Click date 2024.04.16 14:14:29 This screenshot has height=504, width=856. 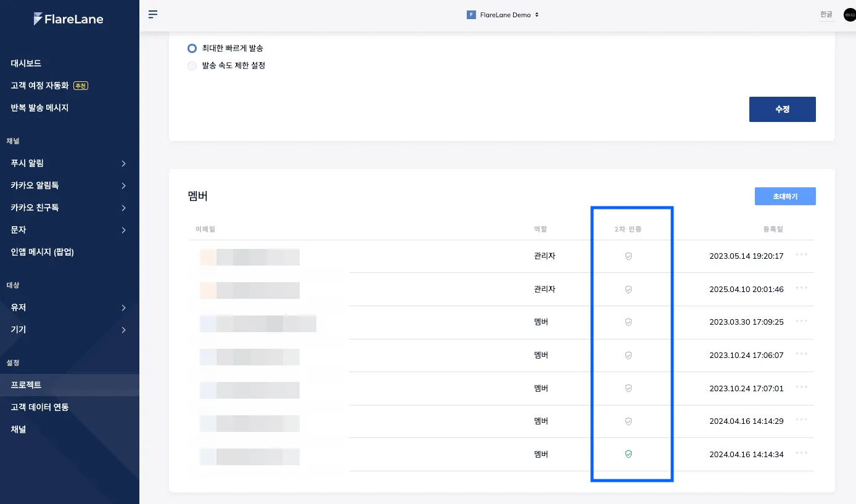tap(746, 421)
